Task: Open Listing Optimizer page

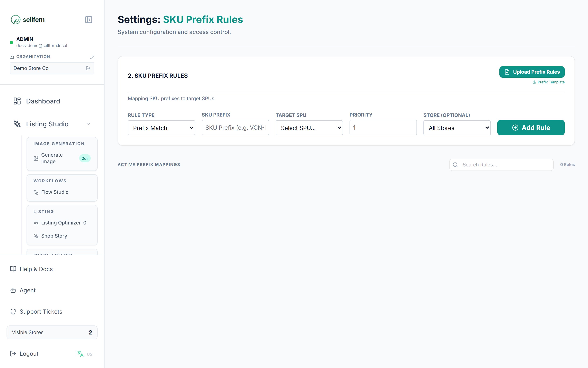Action: pos(62,223)
